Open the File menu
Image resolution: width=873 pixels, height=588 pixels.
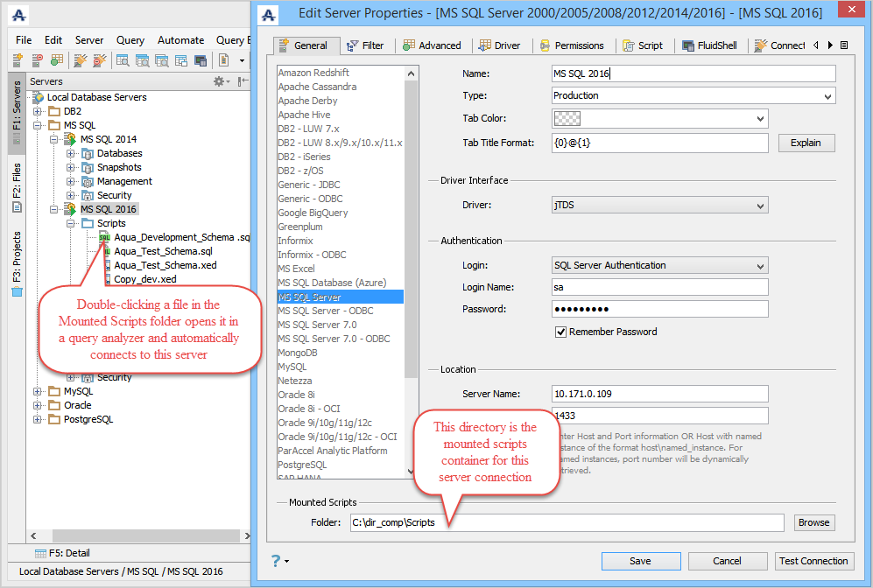pyautogui.click(x=24, y=40)
